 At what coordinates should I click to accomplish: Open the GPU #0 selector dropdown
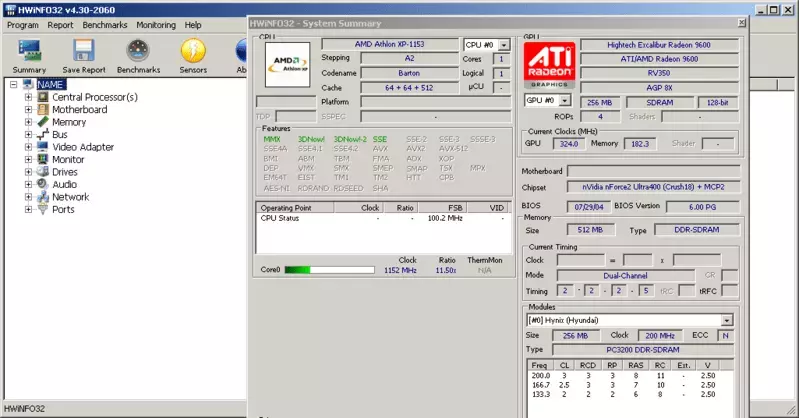(565, 100)
